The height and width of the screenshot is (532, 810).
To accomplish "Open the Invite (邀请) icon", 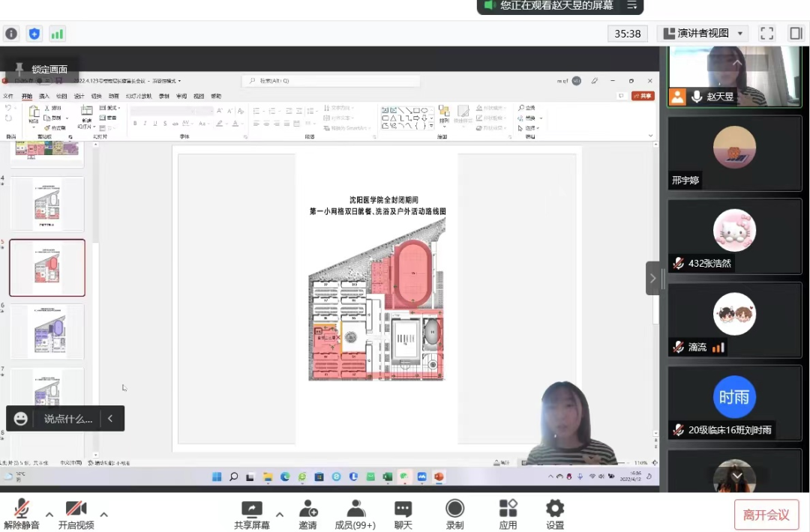I will (307, 514).
